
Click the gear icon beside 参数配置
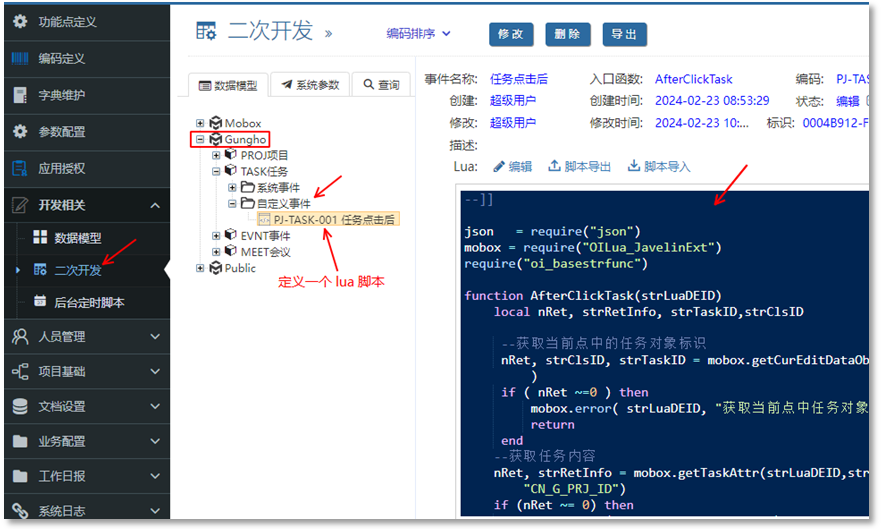[20, 132]
